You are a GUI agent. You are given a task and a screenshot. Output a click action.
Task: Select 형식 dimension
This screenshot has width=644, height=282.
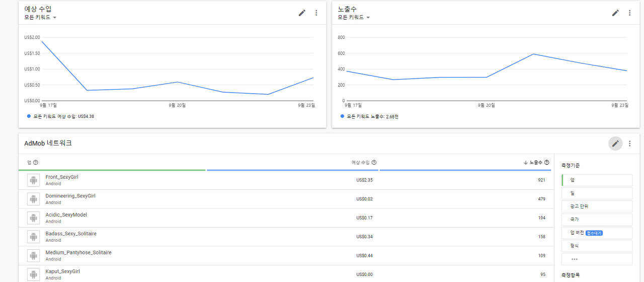[x=597, y=246]
